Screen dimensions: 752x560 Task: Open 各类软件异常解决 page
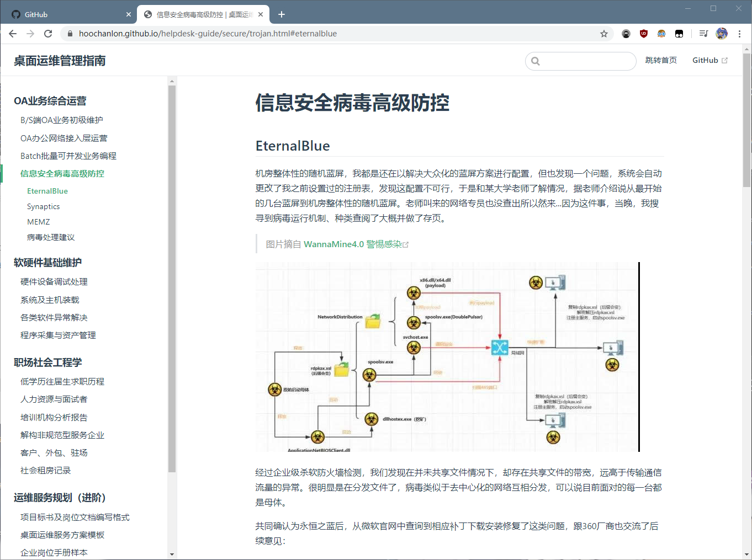pos(54,317)
